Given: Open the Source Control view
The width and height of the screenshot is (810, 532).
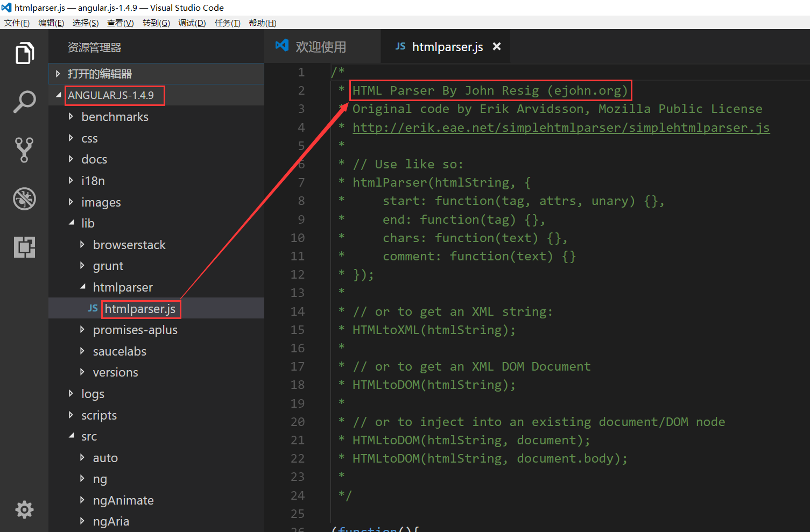Looking at the screenshot, I should 24,150.
